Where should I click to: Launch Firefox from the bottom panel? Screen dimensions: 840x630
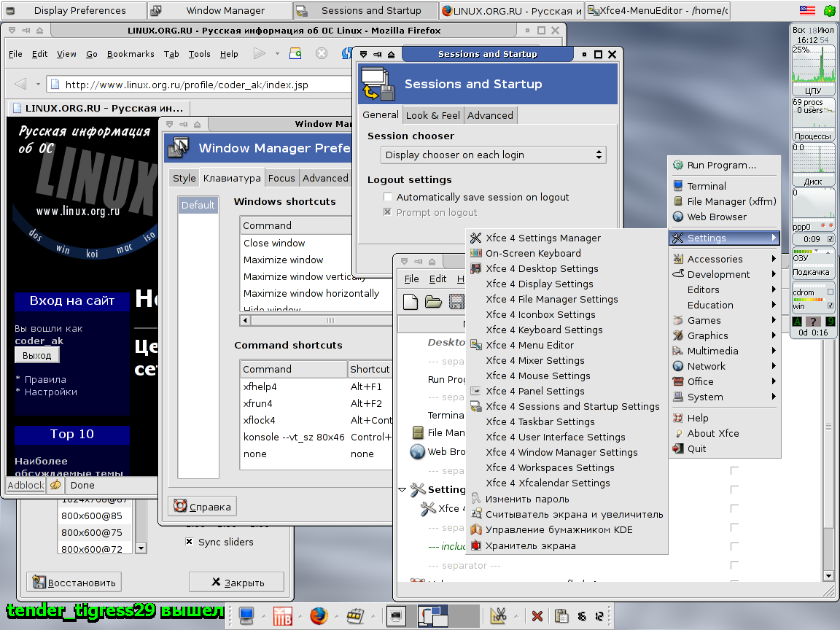click(x=319, y=616)
